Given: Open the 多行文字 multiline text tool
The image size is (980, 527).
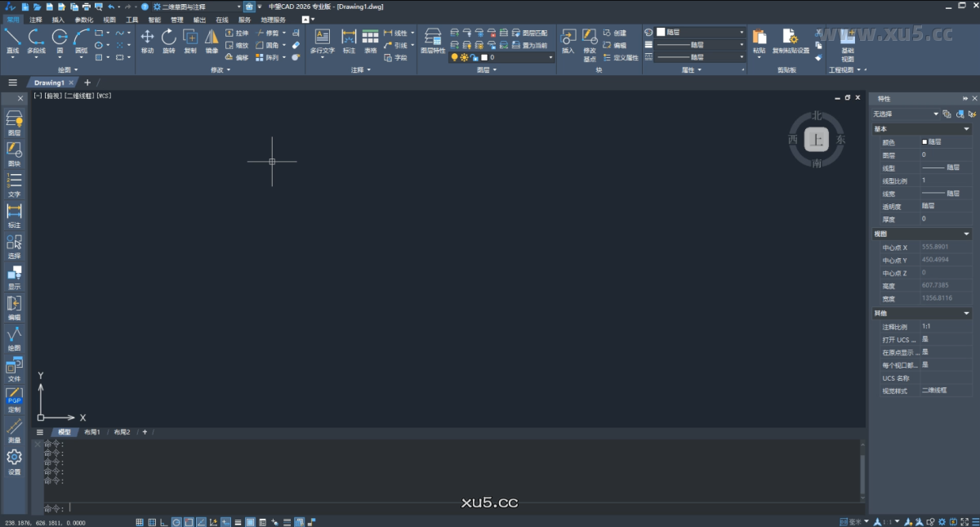Looking at the screenshot, I should [x=322, y=39].
